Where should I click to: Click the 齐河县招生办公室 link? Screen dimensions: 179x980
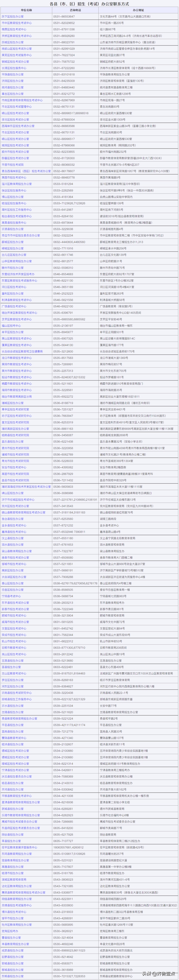(x=13, y=789)
